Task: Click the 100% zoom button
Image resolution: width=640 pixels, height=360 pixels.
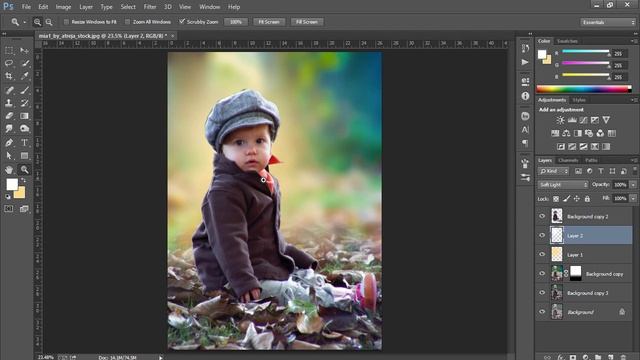Action: tap(236, 22)
